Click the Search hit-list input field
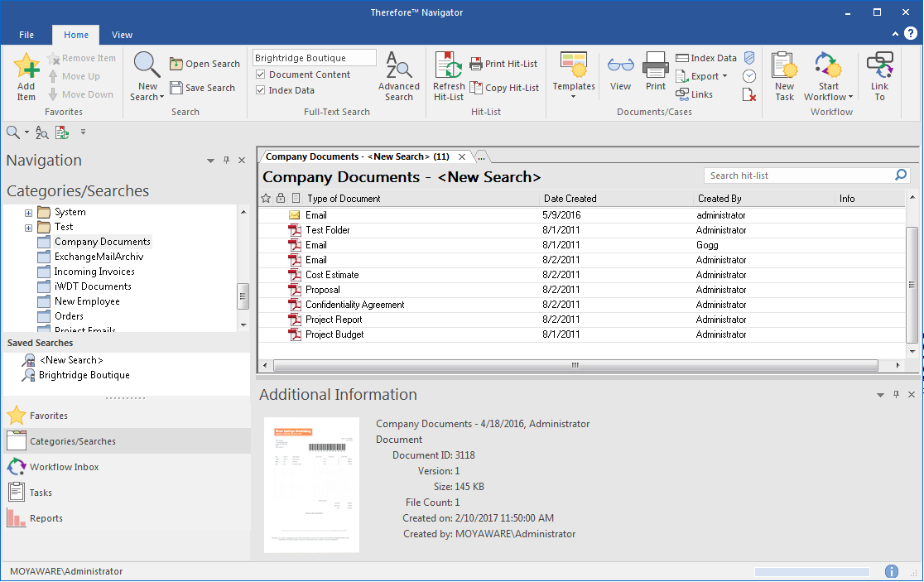The height and width of the screenshot is (582, 924). pyautogui.click(x=799, y=176)
